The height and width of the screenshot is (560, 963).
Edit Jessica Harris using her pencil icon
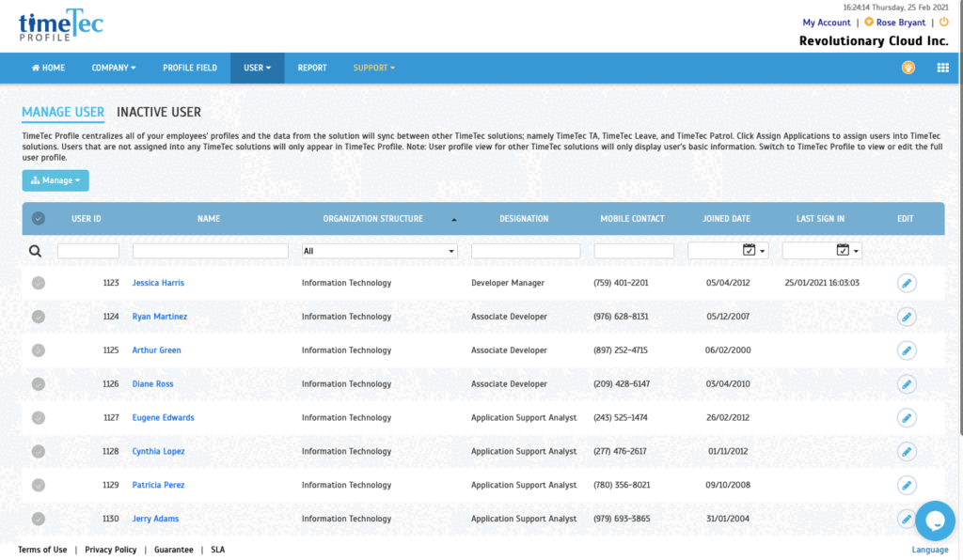point(906,282)
